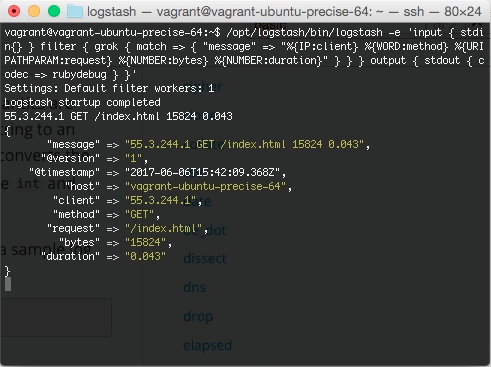
Task: Click 'dissect' link in background page
Action: 205,258
